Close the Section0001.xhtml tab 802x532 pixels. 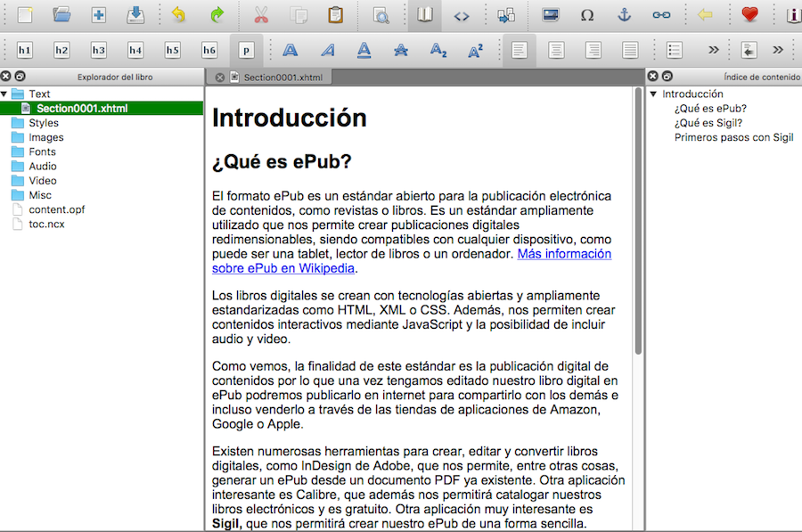[x=220, y=78]
